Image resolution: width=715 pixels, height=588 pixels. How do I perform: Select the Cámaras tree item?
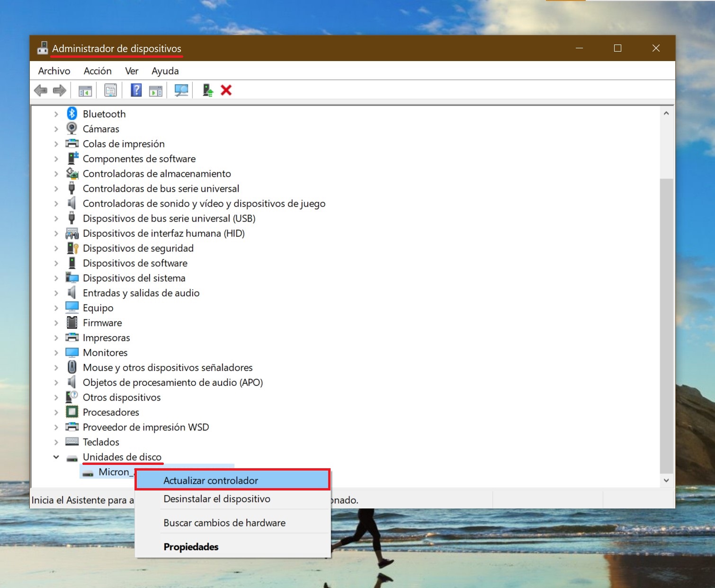coord(101,129)
